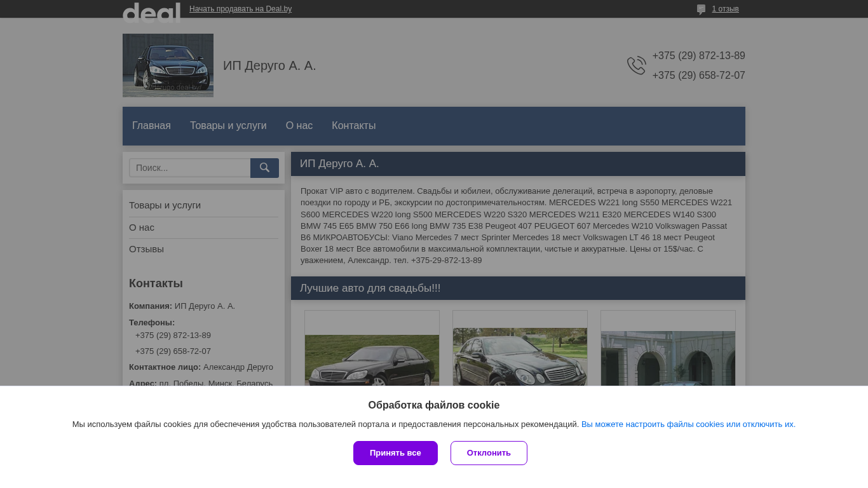Focus the 'Поиск...' search input field
The image size is (868, 488).
190,168
